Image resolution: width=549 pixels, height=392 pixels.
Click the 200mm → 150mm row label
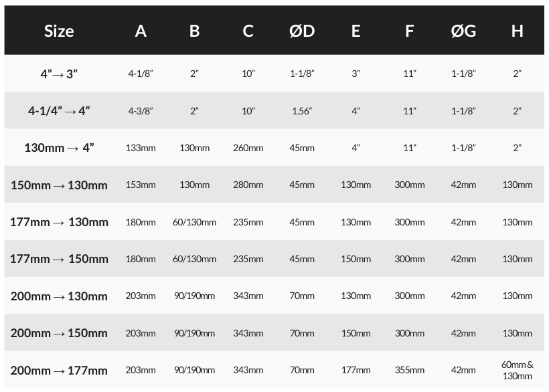click(59, 333)
